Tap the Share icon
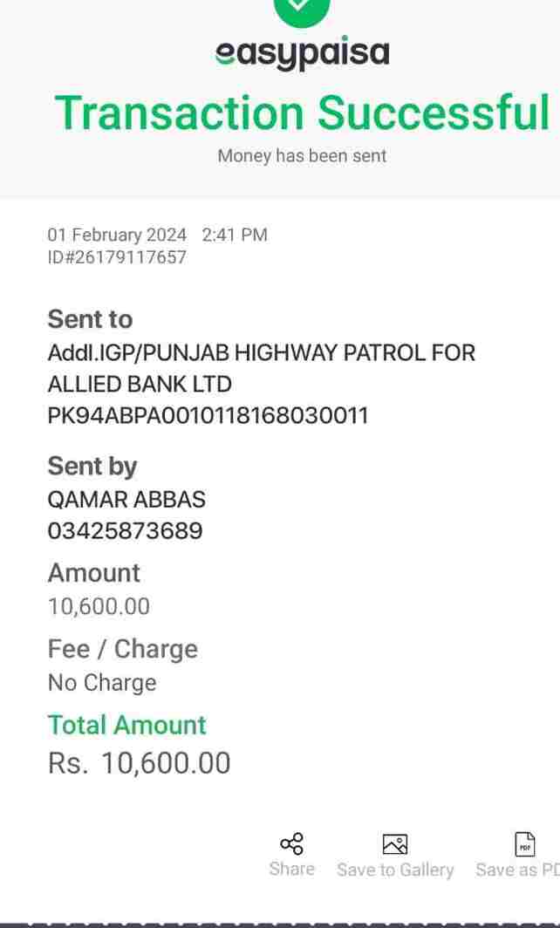Image resolution: width=560 pixels, height=928 pixels. [x=291, y=843]
